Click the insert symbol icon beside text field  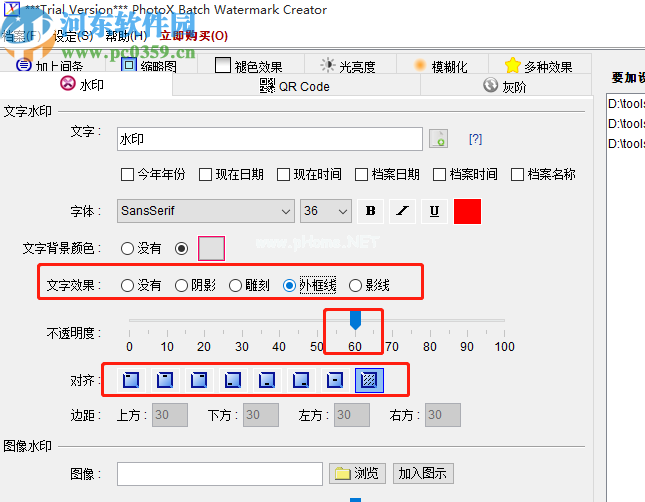pos(438,139)
